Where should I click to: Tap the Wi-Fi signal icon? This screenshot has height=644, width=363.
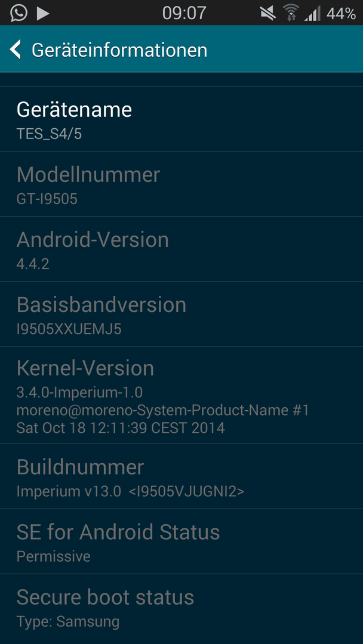pyautogui.click(x=291, y=13)
